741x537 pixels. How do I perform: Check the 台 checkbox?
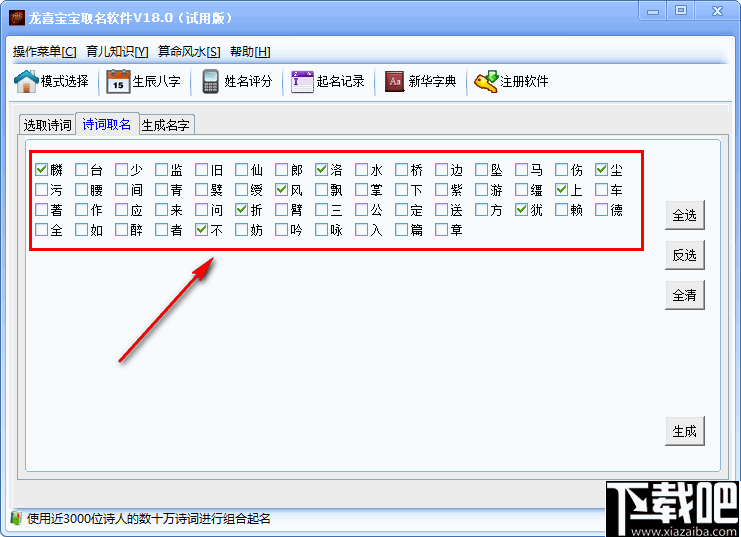82,169
